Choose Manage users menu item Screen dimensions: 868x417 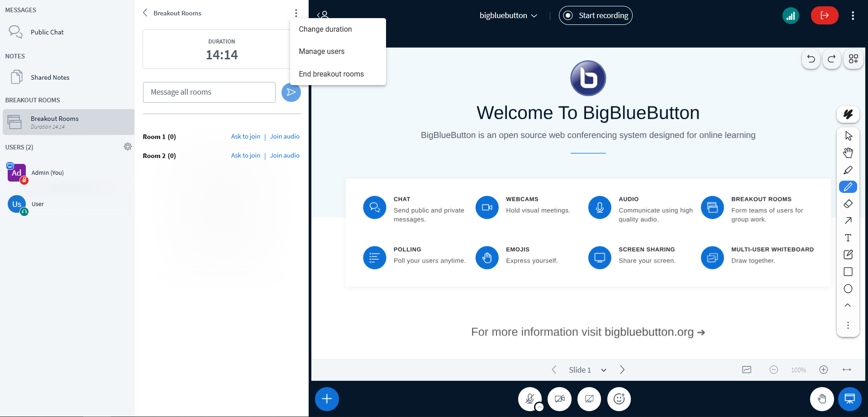[338, 52]
